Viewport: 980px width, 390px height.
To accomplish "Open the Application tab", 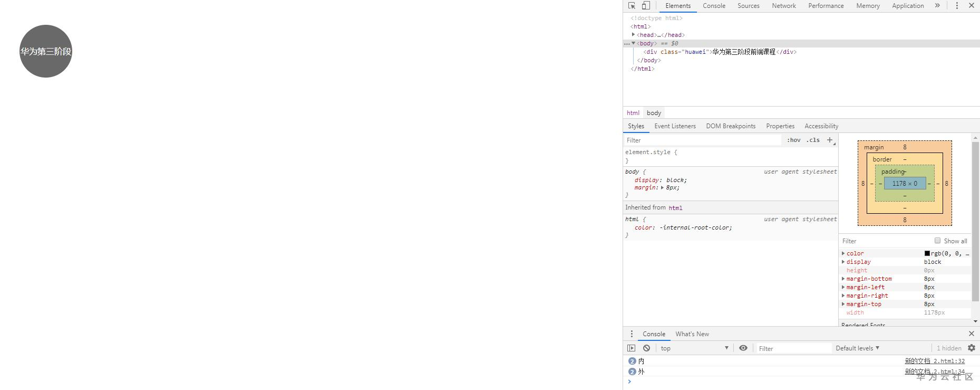I will point(908,6).
